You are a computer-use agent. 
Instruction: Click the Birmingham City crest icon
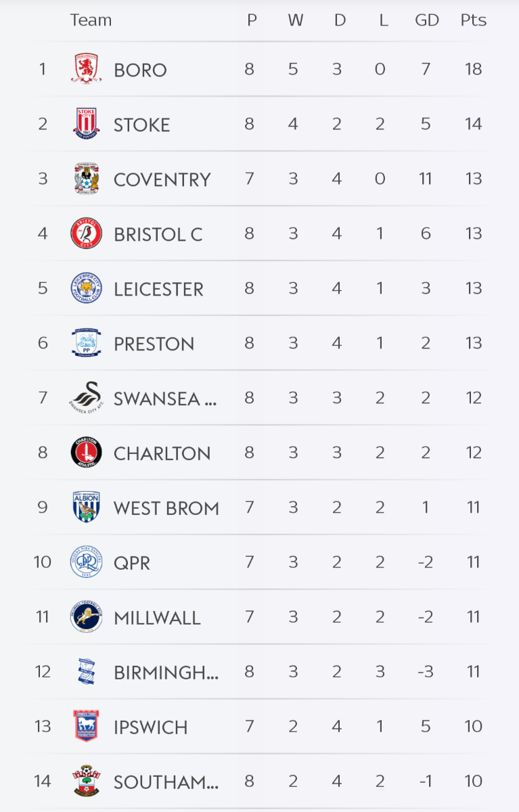coord(87,672)
